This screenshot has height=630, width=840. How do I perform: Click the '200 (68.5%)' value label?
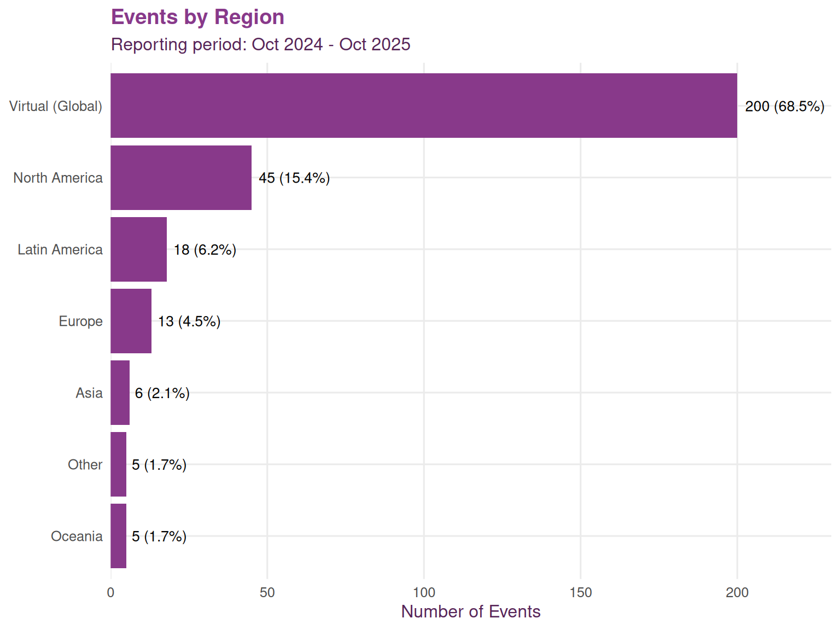[x=784, y=106]
